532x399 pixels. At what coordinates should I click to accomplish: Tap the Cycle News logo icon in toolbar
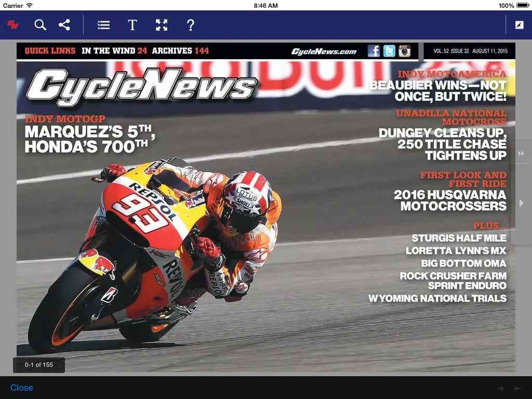coord(13,25)
